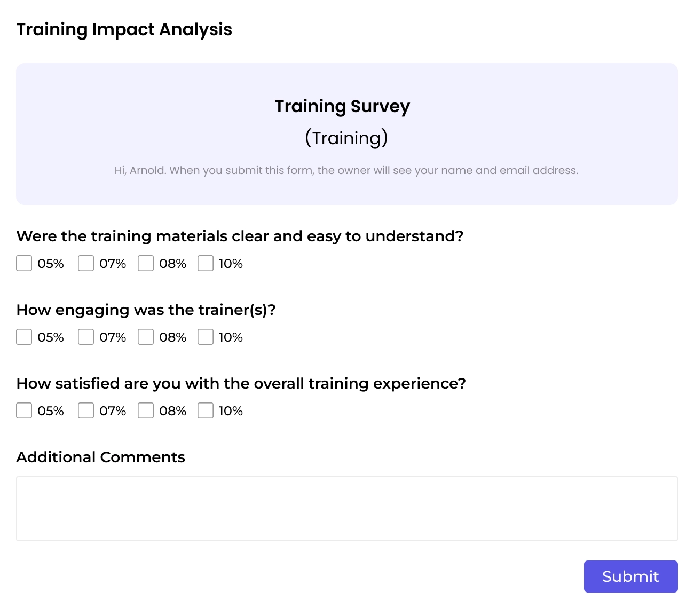The height and width of the screenshot is (616, 694).
Task: Click inside the Additional Comments box
Action: [x=347, y=508]
